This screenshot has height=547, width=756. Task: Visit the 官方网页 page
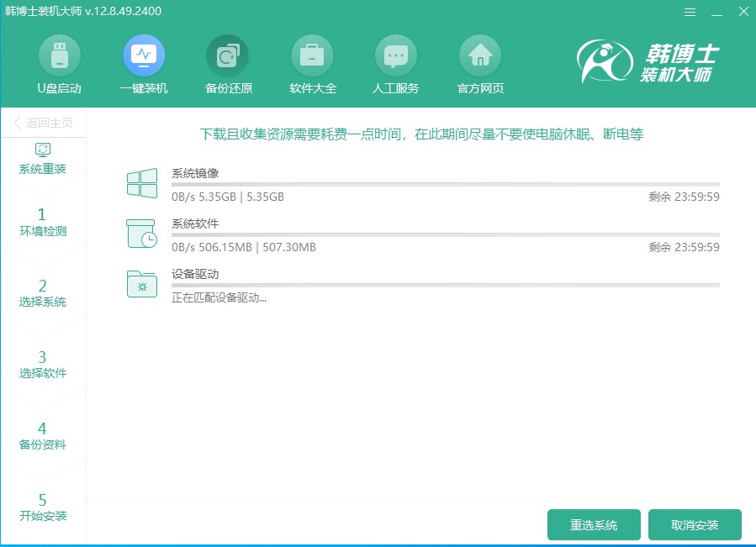tap(480, 63)
